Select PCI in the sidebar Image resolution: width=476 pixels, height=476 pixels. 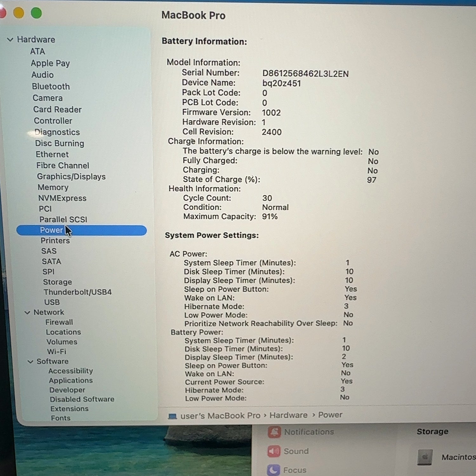point(45,209)
